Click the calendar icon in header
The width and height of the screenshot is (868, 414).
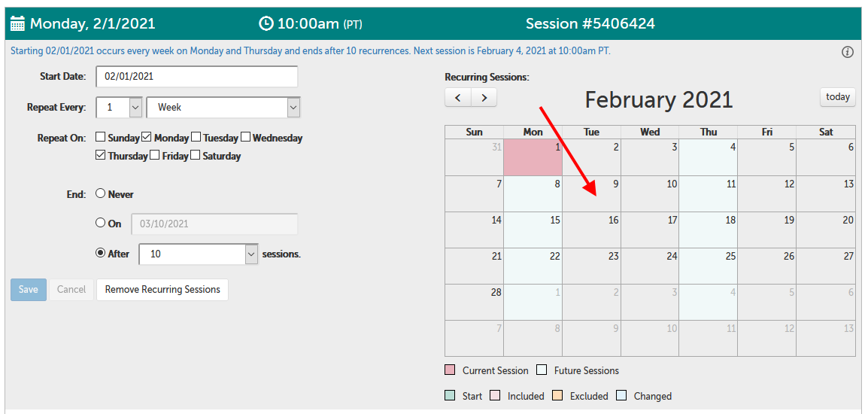17,23
